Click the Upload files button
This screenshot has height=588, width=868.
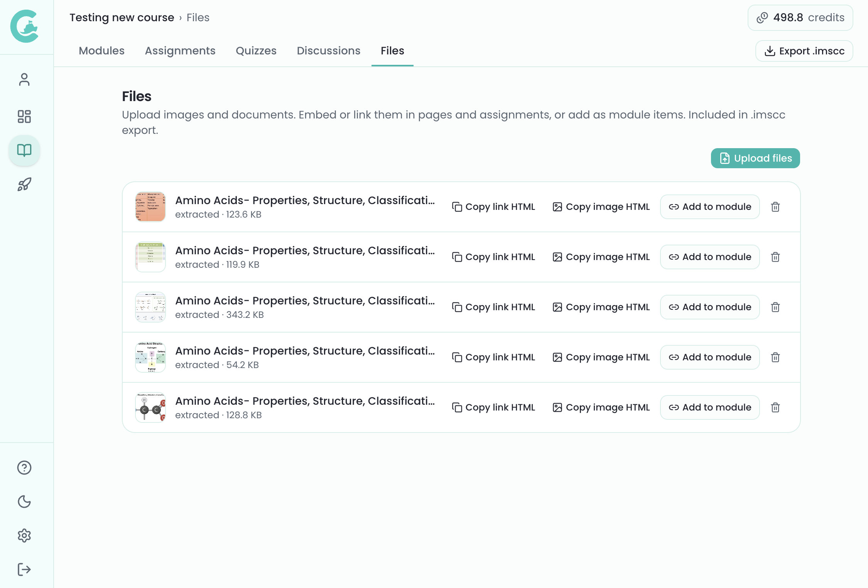(x=755, y=158)
